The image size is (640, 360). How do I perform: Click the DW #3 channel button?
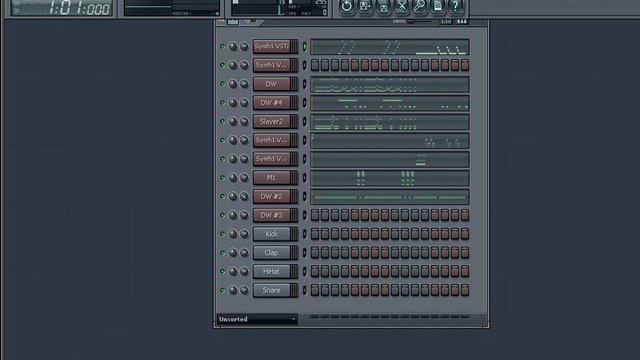(x=275, y=216)
